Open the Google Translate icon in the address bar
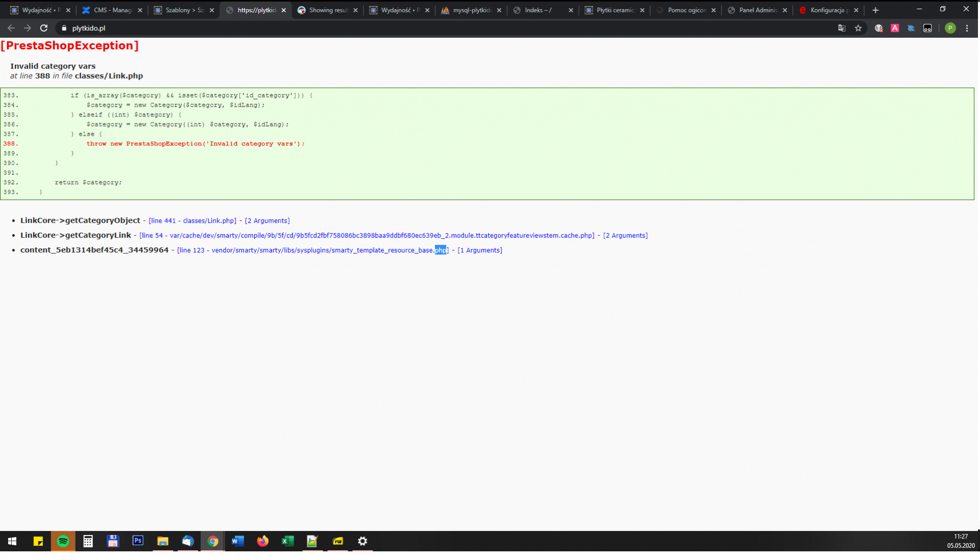Image resolution: width=980 pixels, height=560 pixels. [x=842, y=28]
